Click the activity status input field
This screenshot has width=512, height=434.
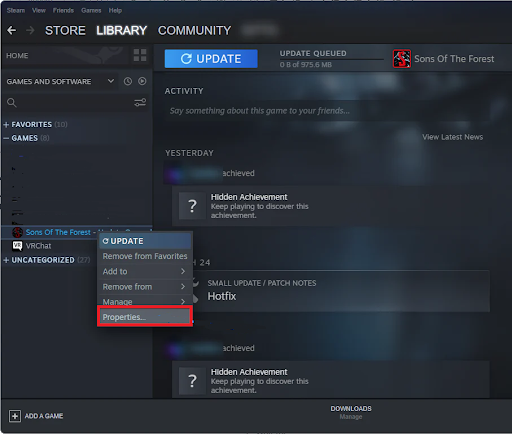point(327,111)
